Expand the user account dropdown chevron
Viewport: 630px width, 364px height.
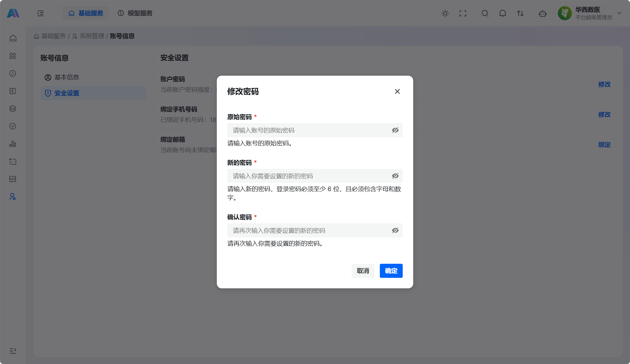619,13
